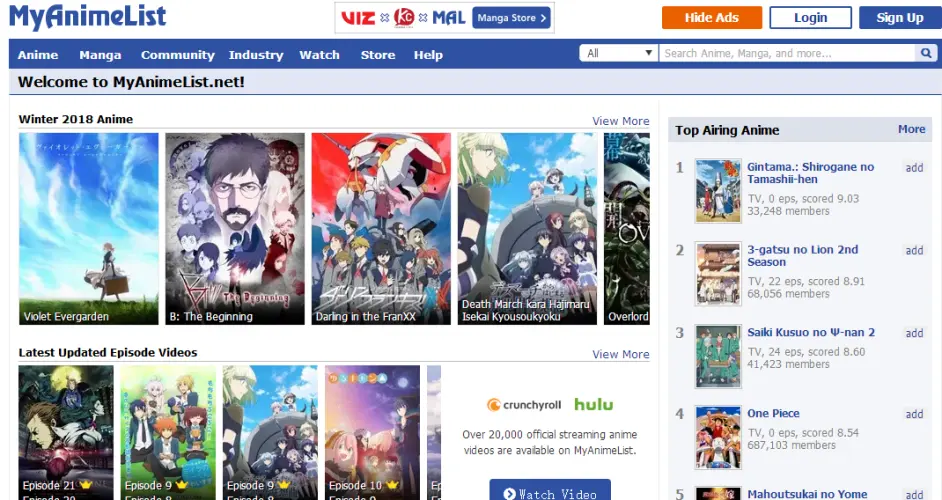Screen dimensions: 942x500
Task: Click the One Piece cover thumbnail
Action: tap(718, 438)
